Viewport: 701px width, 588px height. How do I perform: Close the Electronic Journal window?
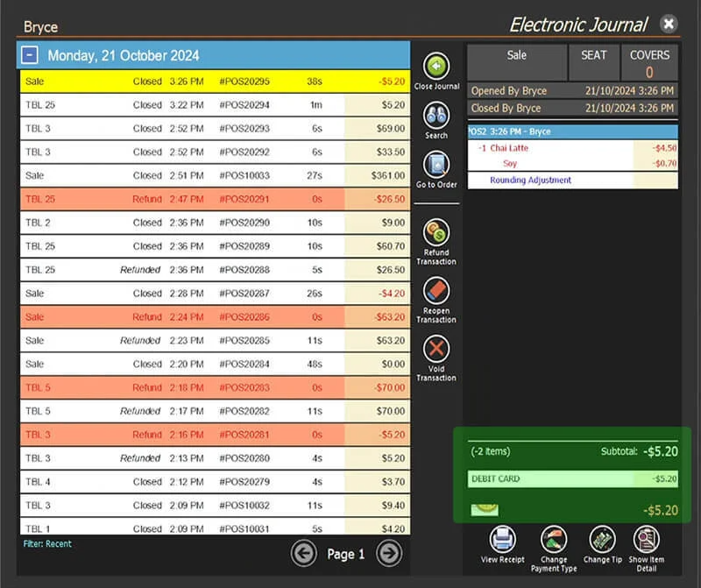point(669,24)
